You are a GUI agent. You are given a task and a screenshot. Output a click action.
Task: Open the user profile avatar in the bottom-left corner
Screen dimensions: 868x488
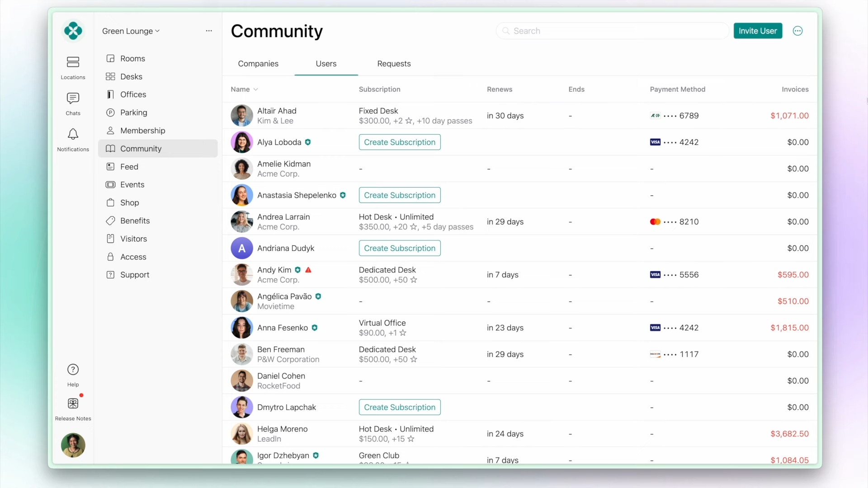click(x=73, y=445)
